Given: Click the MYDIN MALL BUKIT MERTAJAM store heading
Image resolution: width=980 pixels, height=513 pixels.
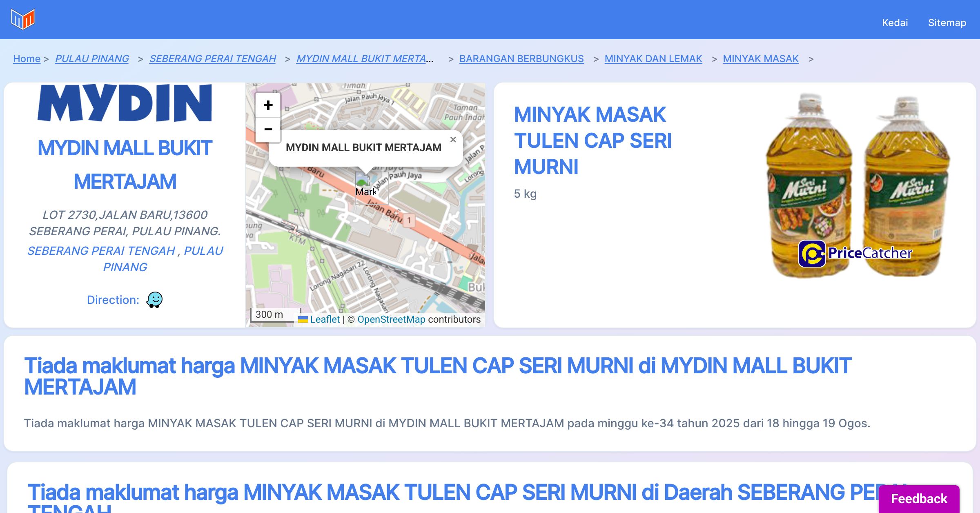Looking at the screenshot, I should click(x=125, y=165).
